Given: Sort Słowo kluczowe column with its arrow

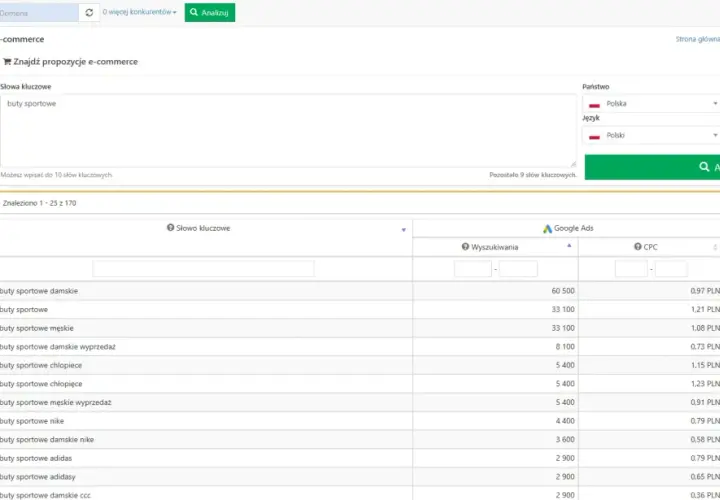Looking at the screenshot, I should (404, 230).
